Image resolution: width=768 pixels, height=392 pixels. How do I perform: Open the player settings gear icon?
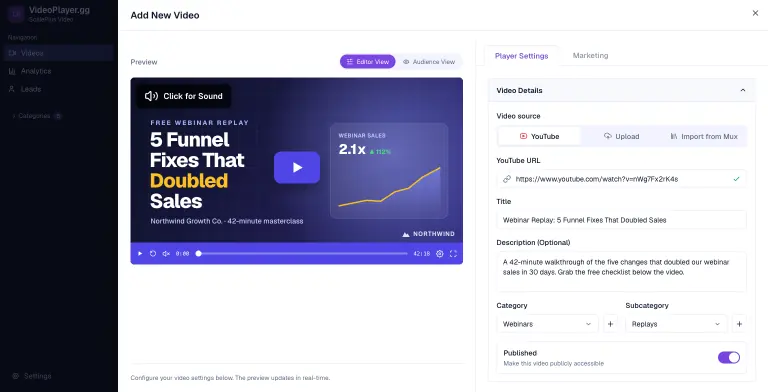coord(440,254)
